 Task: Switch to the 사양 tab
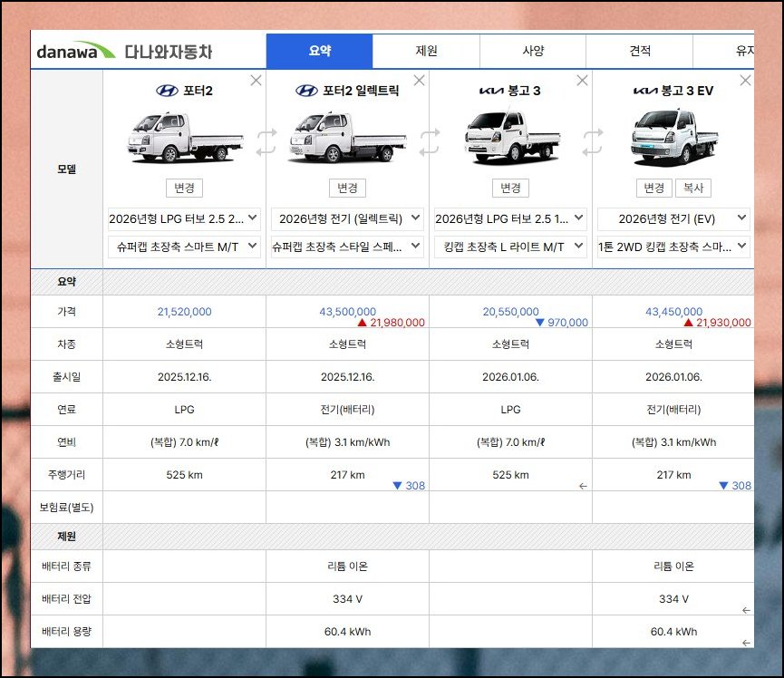coord(533,51)
